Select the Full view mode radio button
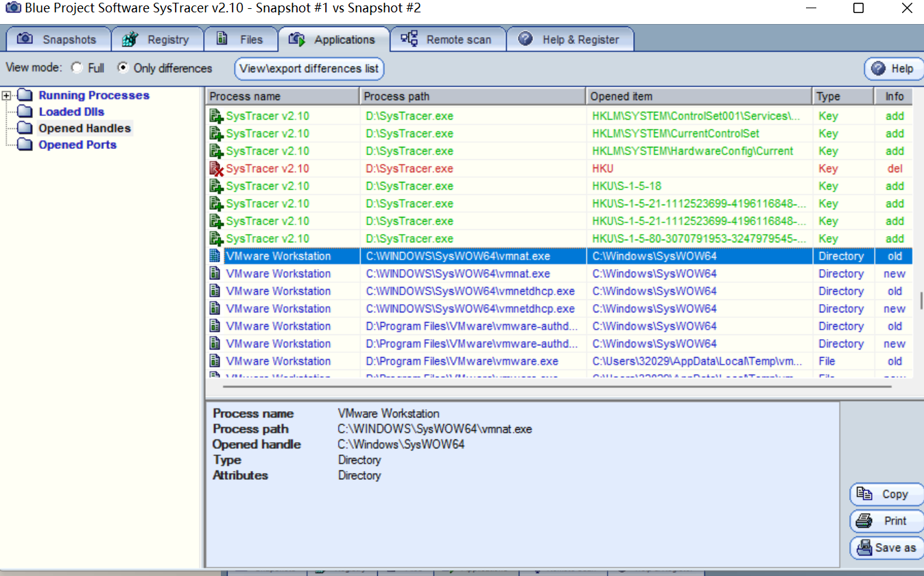Screen dimensions: 924x576 (77, 68)
